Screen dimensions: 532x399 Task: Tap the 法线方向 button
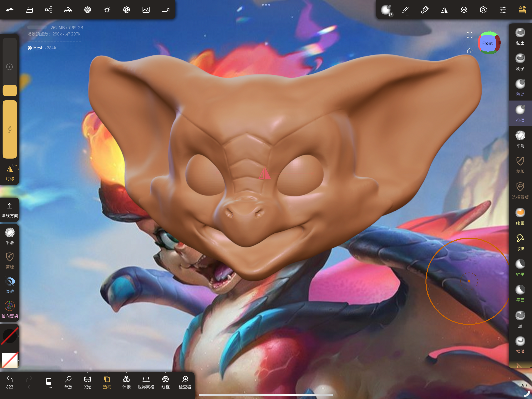pyautogui.click(x=10, y=210)
